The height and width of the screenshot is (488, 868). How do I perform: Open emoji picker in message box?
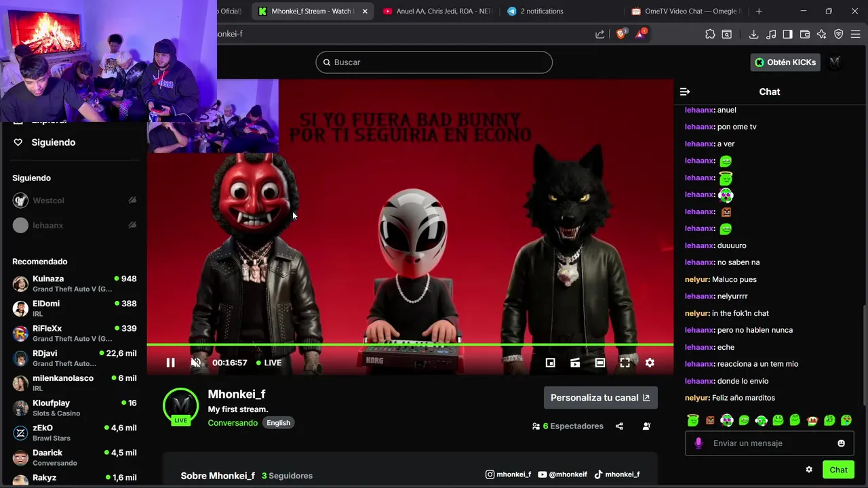tap(841, 443)
